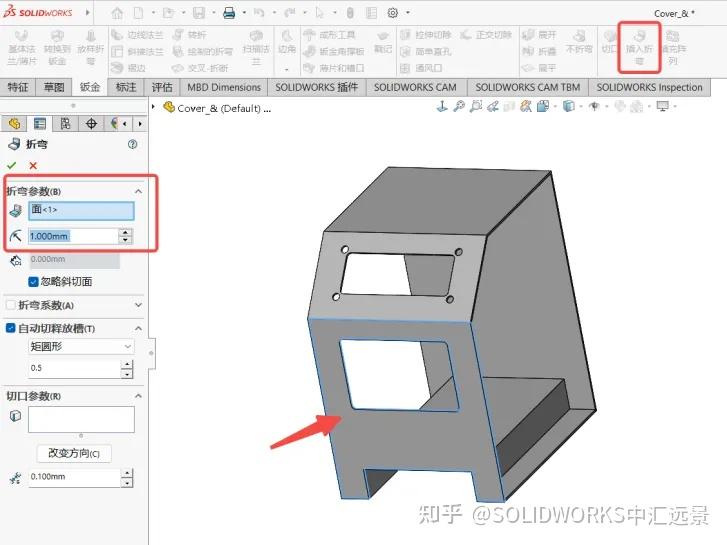
Task: Increase bend radius with spinner arrows
Action: (x=125, y=232)
